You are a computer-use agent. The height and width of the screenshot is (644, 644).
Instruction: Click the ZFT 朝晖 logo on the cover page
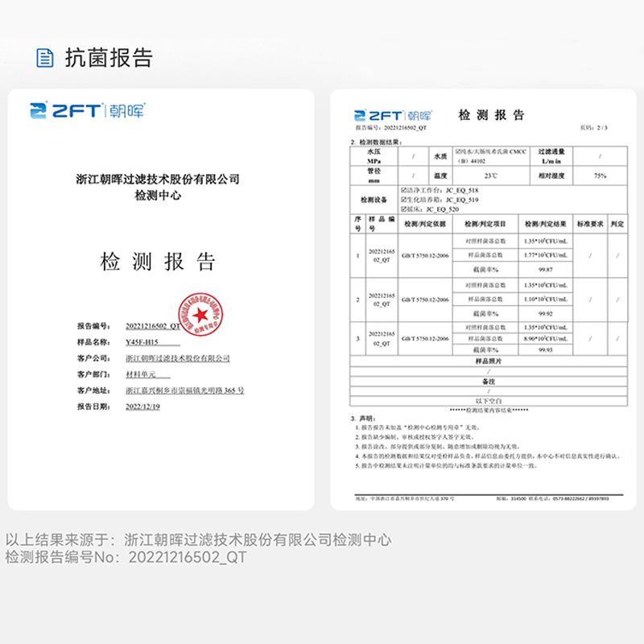88,110
